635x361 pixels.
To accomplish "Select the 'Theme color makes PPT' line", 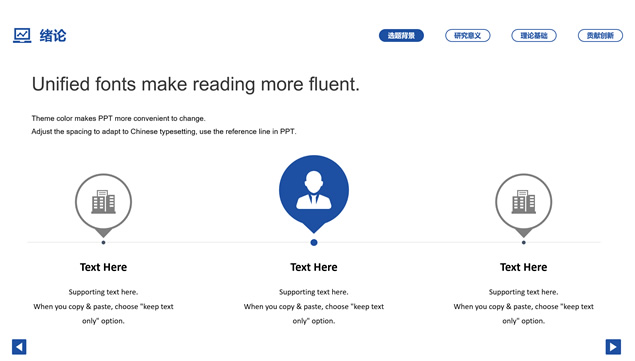I will [x=118, y=118].
